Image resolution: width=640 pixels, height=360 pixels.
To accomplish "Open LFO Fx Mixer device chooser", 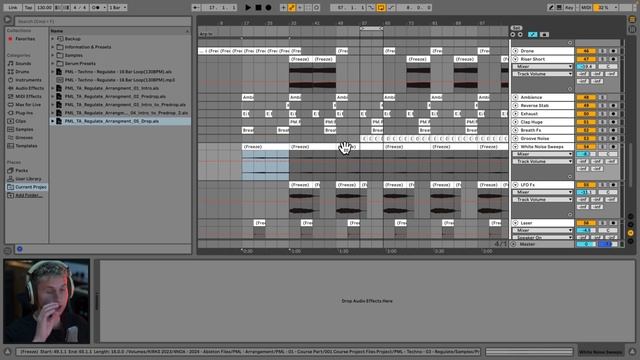I will [542, 192].
